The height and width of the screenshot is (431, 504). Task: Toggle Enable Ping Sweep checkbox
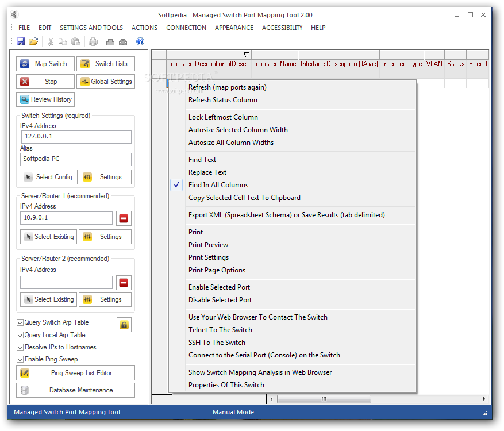click(20, 359)
